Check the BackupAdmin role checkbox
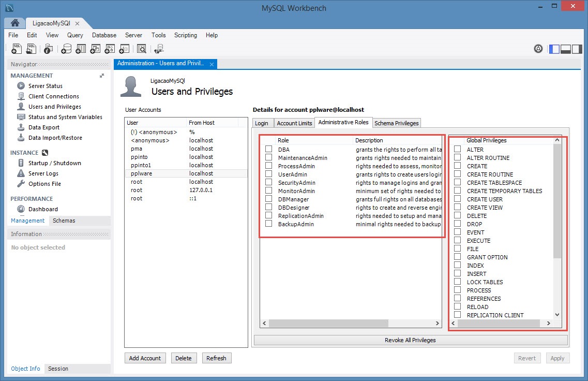This screenshot has width=588, height=381. (x=268, y=224)
